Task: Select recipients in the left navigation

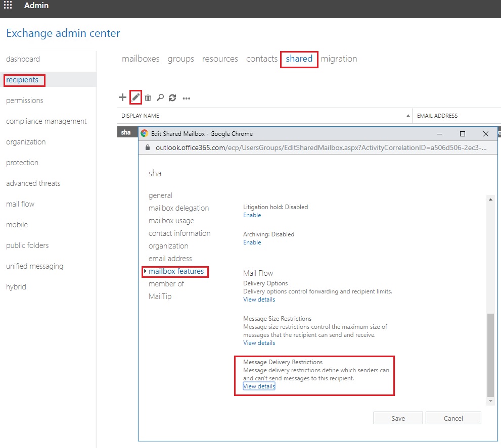Action: 22,80
